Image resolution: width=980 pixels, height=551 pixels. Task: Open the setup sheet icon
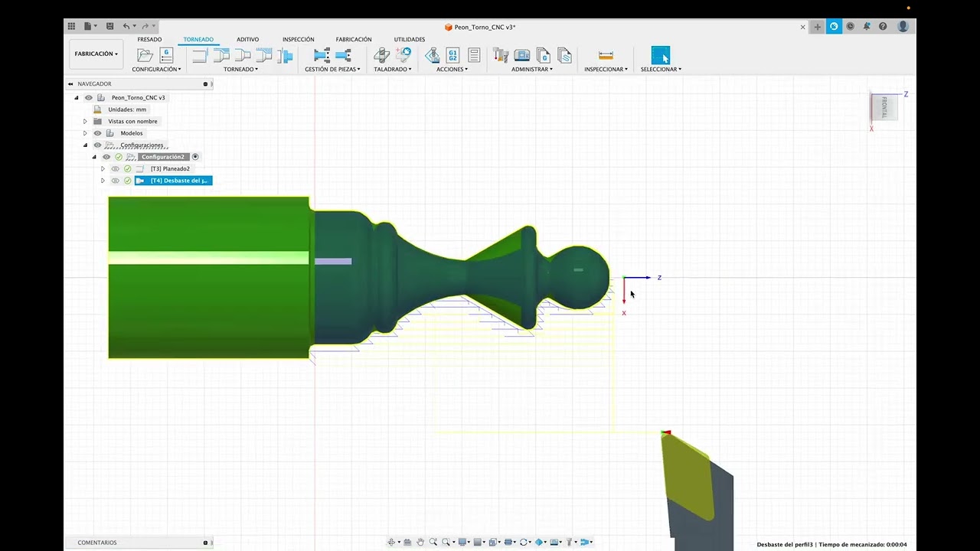click(474, 55)
